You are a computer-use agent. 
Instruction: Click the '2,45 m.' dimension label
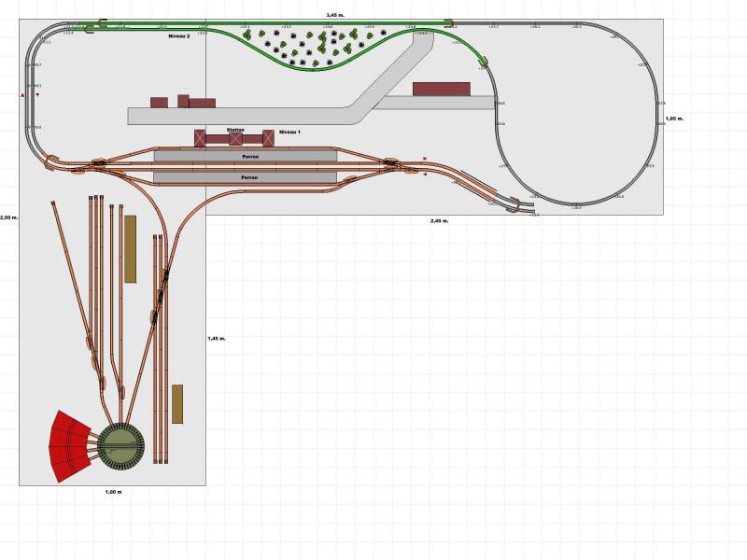point(439,221)
